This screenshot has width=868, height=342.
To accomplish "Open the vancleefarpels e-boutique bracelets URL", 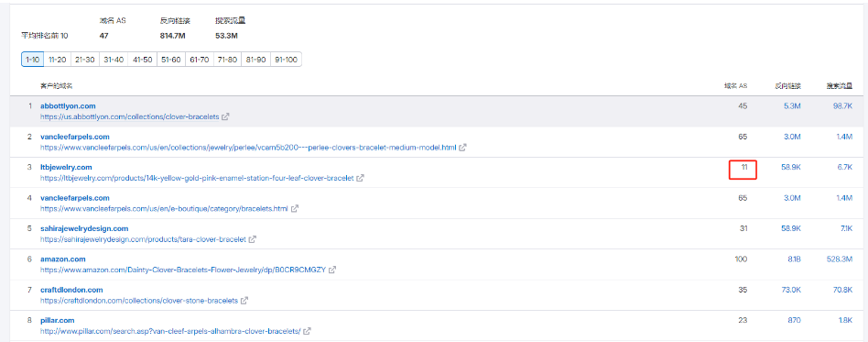I will [165, 209].
